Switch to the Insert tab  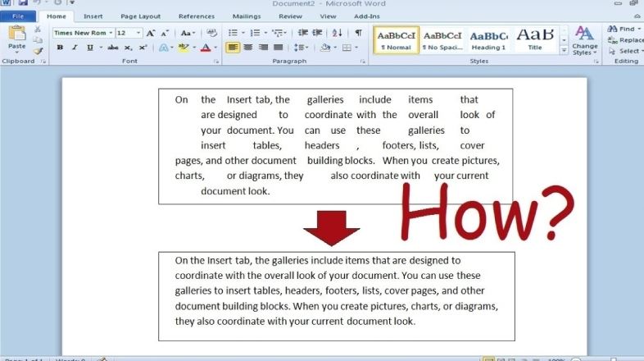93,16
